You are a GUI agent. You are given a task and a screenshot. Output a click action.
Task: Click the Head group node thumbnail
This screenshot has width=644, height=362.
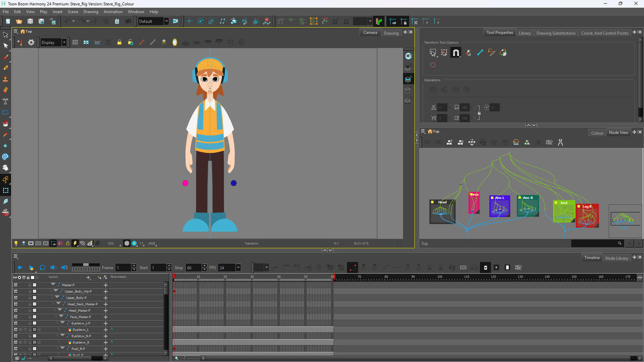click(442, 212)
